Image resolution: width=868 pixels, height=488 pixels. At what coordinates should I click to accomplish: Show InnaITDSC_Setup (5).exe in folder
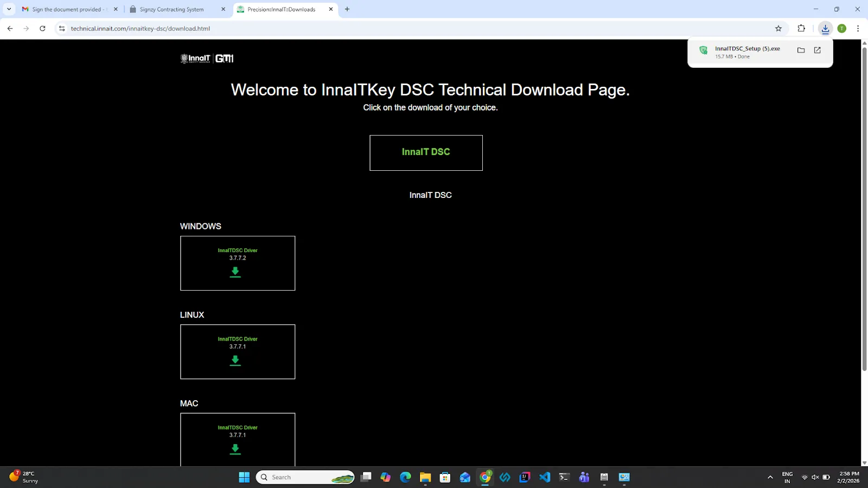(801, 50)
